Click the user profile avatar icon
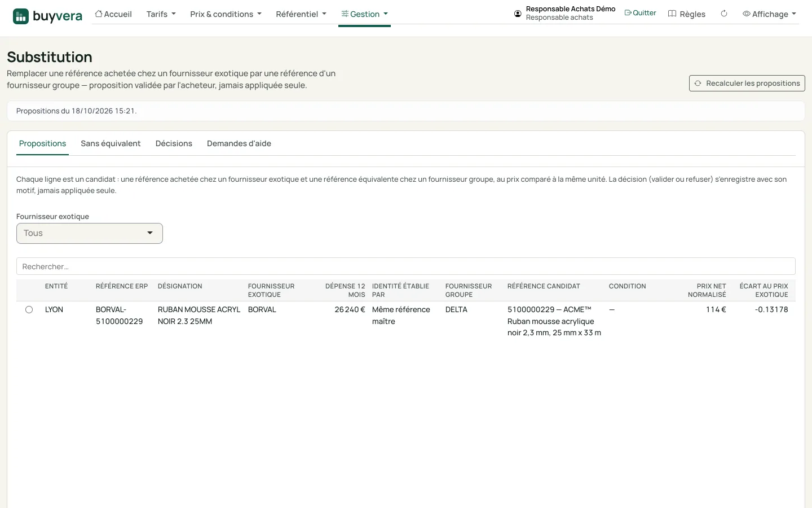812x508 pixels. [518, 14]
